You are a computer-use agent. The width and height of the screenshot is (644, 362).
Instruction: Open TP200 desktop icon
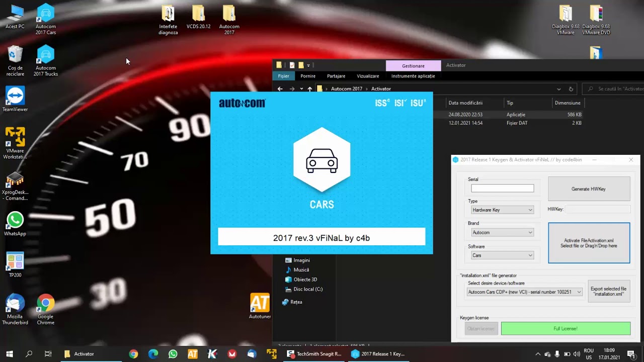[15, 265]
